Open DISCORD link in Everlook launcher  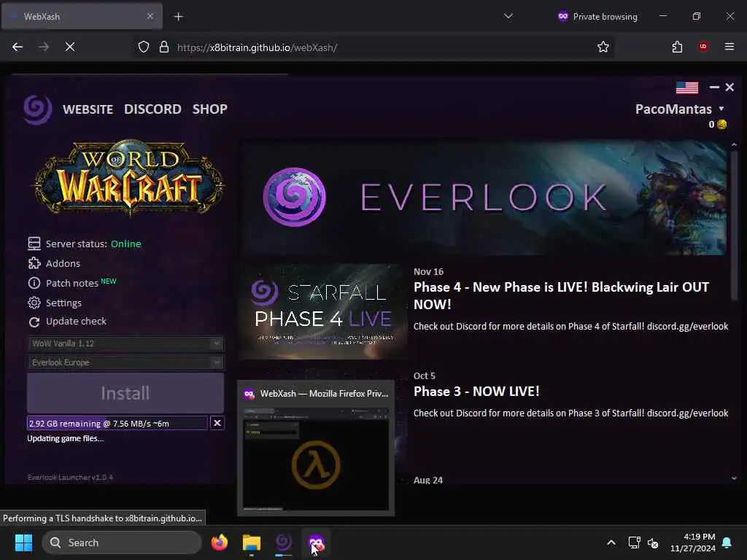point(153,109)
